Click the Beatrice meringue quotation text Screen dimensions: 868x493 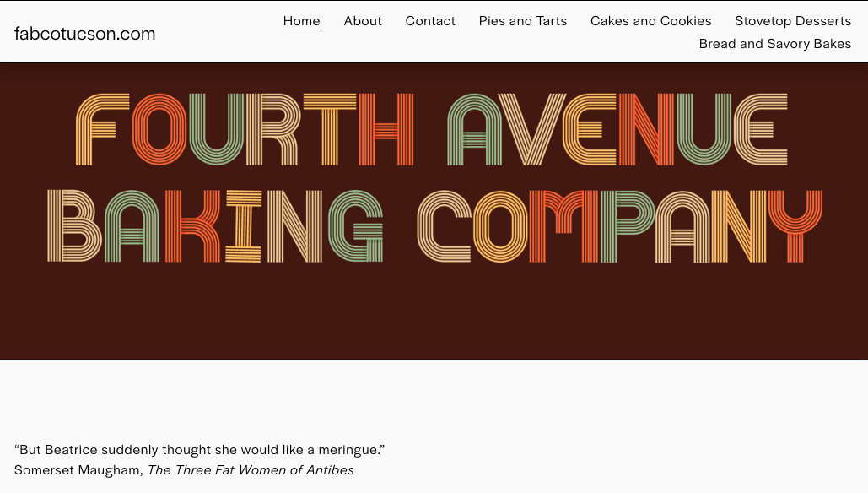199,449
